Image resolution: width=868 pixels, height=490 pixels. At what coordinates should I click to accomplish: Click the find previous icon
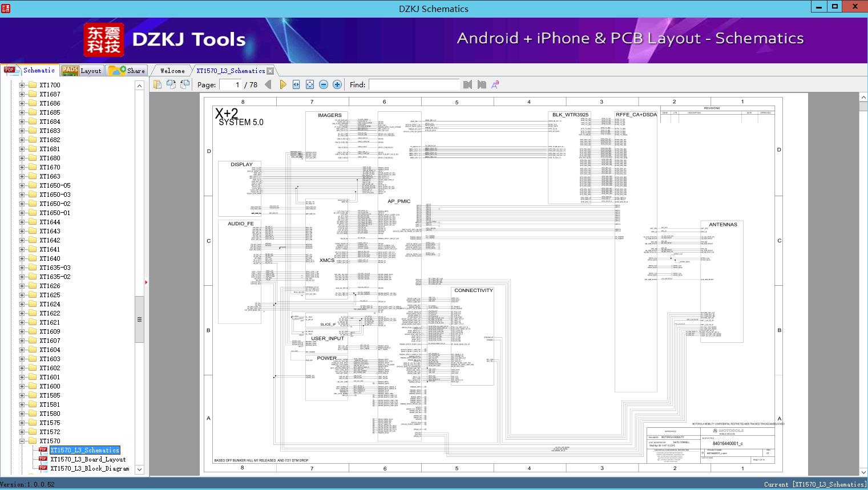(x=468, y=84)
